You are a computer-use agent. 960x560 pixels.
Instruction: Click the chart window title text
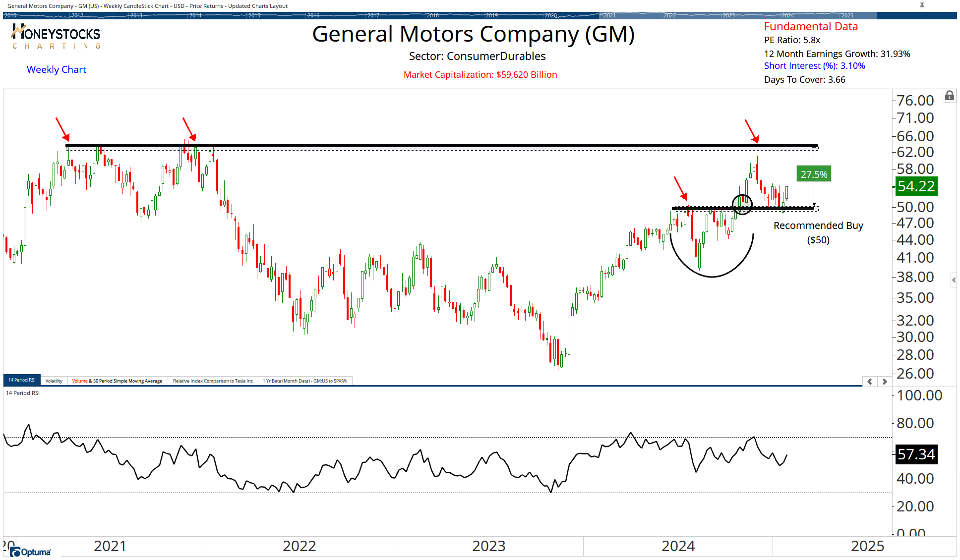coord(147,6)
